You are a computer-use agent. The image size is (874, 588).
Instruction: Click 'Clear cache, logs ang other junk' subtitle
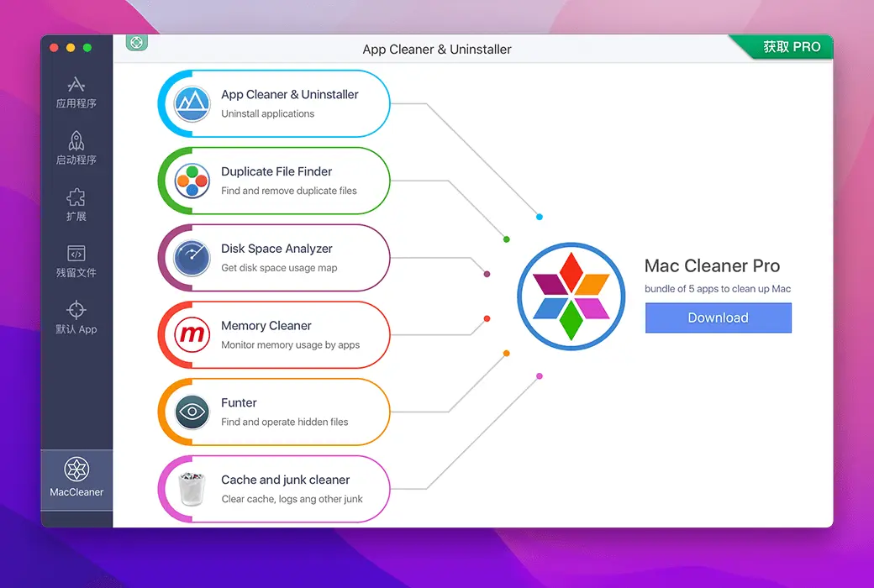[292, 499]
